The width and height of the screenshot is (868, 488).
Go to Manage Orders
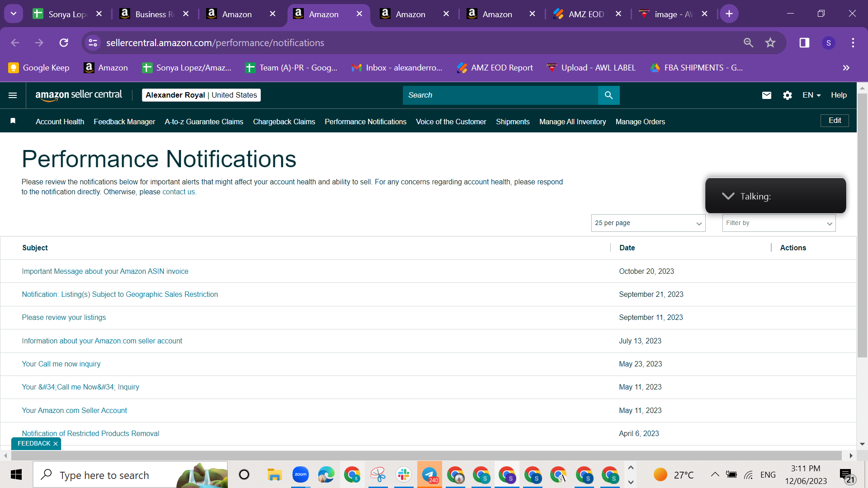coord(640,122)
